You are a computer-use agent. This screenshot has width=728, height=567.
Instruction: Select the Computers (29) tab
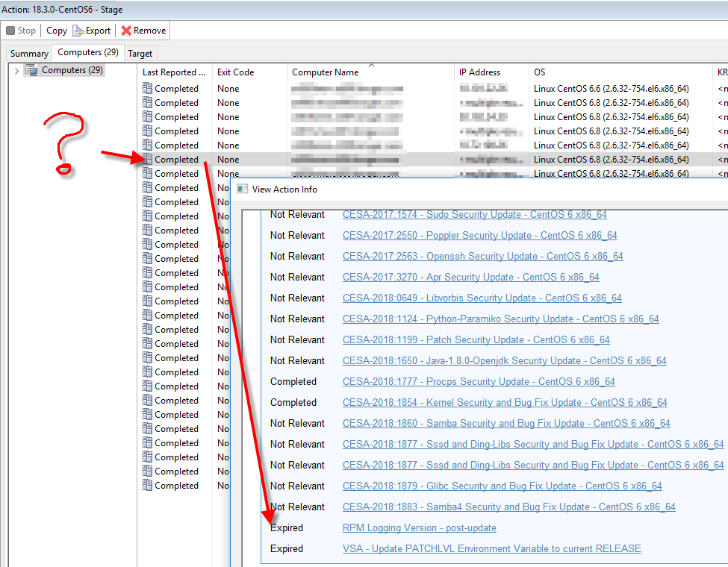point(88,52)
